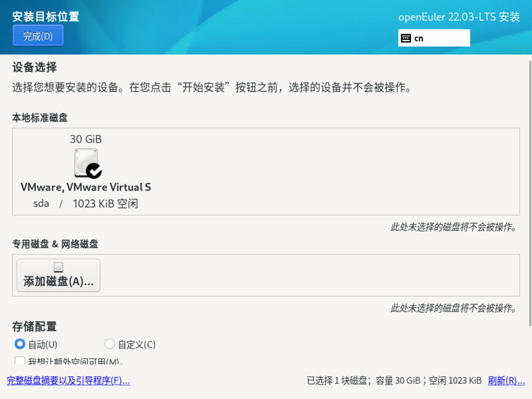Click the 存储配置 section heading
This screenshot has height=399, width=532.
click(34, 326)
